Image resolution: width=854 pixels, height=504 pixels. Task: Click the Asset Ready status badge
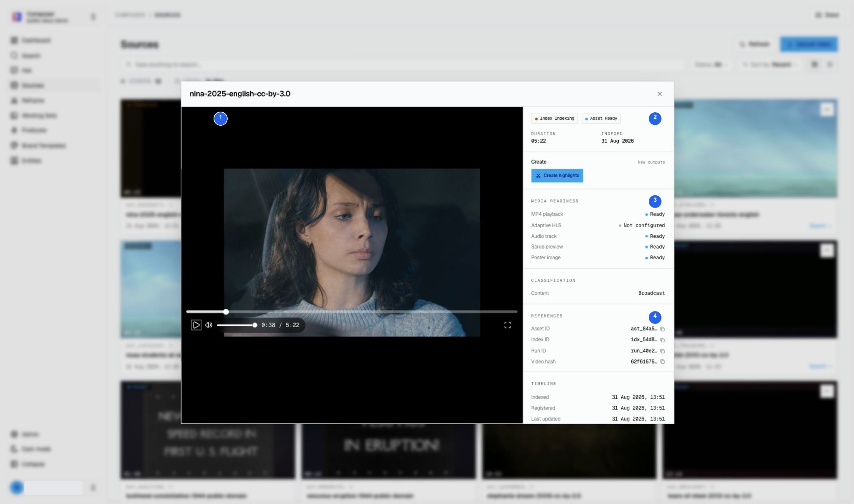point(601,119)
